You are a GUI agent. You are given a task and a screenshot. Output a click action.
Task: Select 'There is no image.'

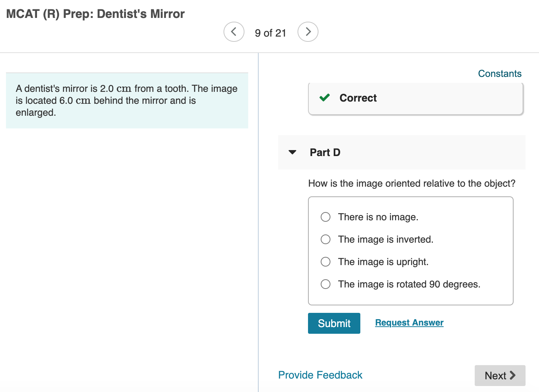click(325, 217)
